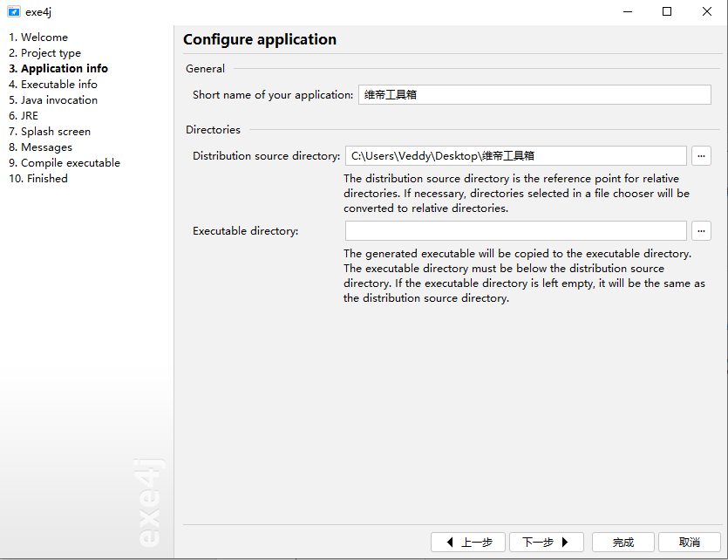The height and width of the screenshot is (560, 728).
Task: Click the Executable directory input field
Action: coord(516,231)
